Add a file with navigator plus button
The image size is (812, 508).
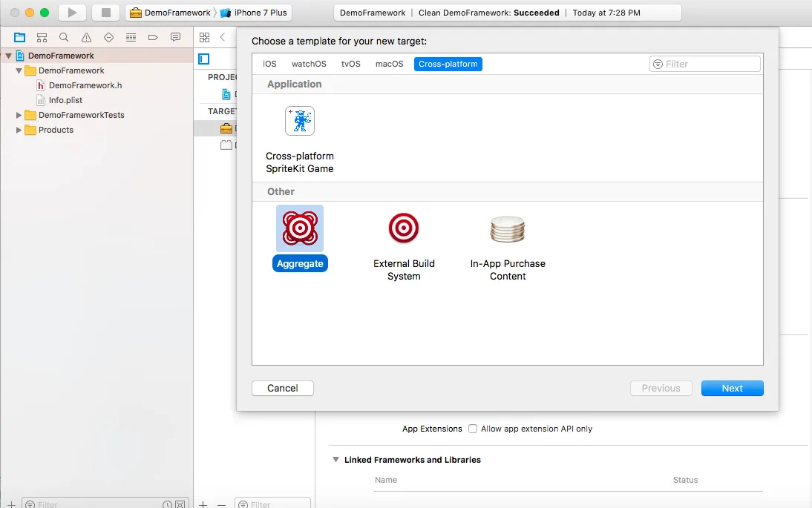coord(11,504)
